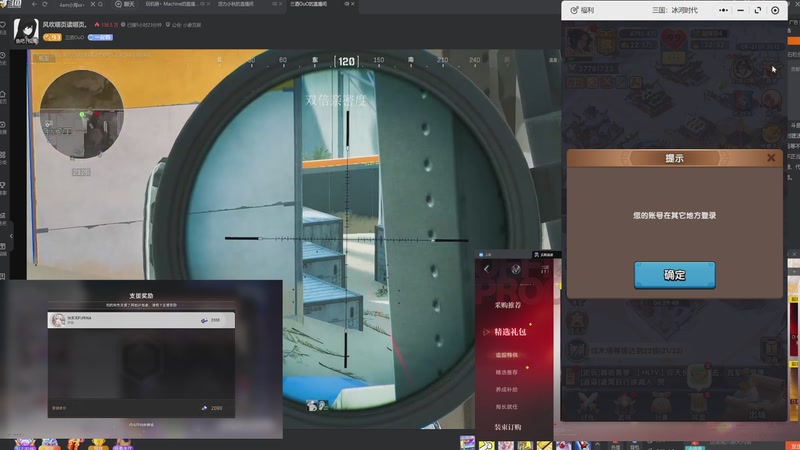Screen dimensions: 800x450
Task: Select the 三酒OuO的直播间 tab
Action: pyautogui.click(x=309, y=4)
